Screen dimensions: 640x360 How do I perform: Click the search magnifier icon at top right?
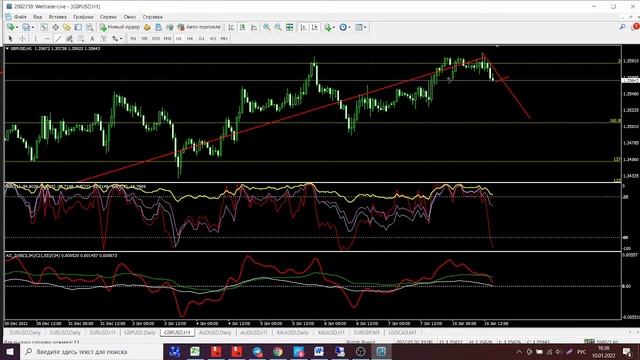pyautogui.click(x=622, y=27)
